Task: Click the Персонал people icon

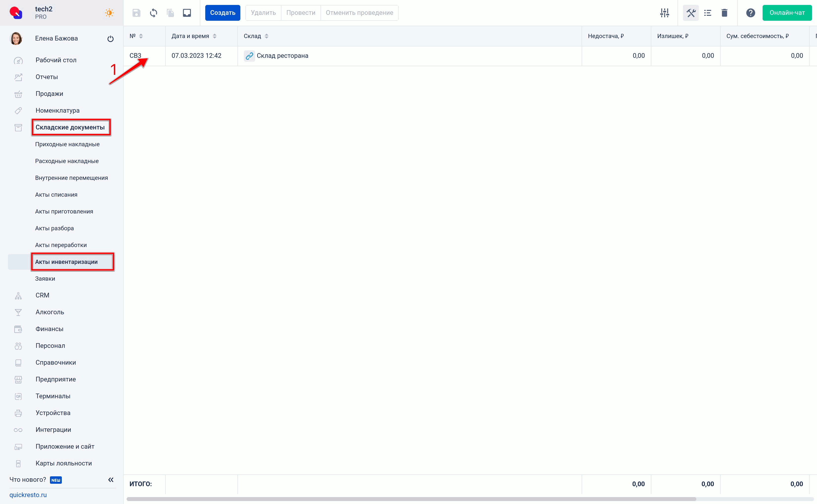Action: (x=18, y=346)
